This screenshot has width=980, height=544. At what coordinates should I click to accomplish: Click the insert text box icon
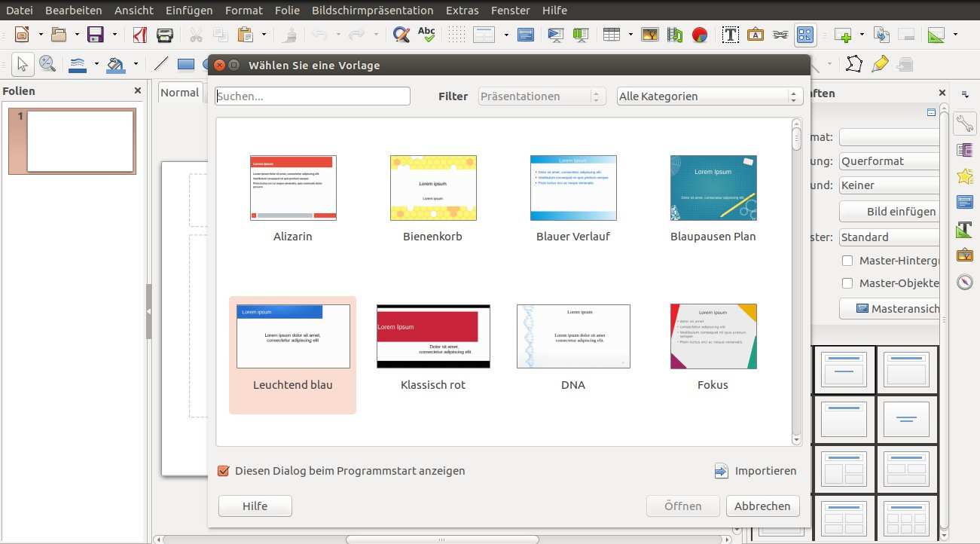point(730,35)
